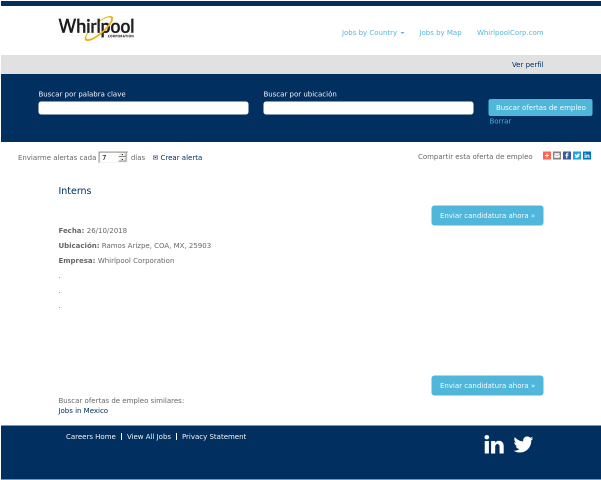601x480 pixels.
Task: Share job offer on Facebook
Action: click(x=567, y=156)
